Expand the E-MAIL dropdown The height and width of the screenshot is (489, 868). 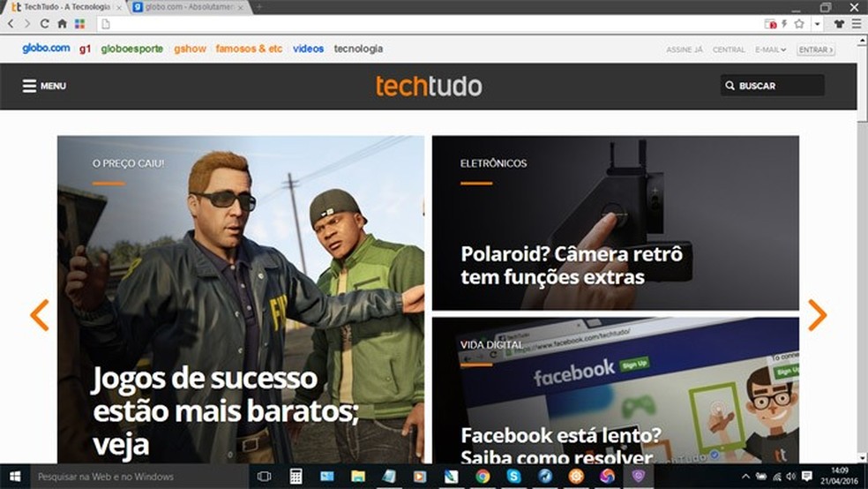pos(771,49)
